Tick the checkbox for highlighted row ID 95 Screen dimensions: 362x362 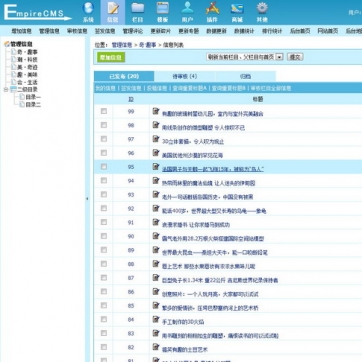click(104, 167)
